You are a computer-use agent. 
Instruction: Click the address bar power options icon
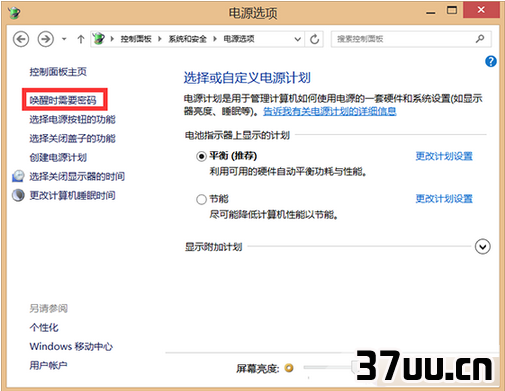pyautogui.click(x=98, y=39)
